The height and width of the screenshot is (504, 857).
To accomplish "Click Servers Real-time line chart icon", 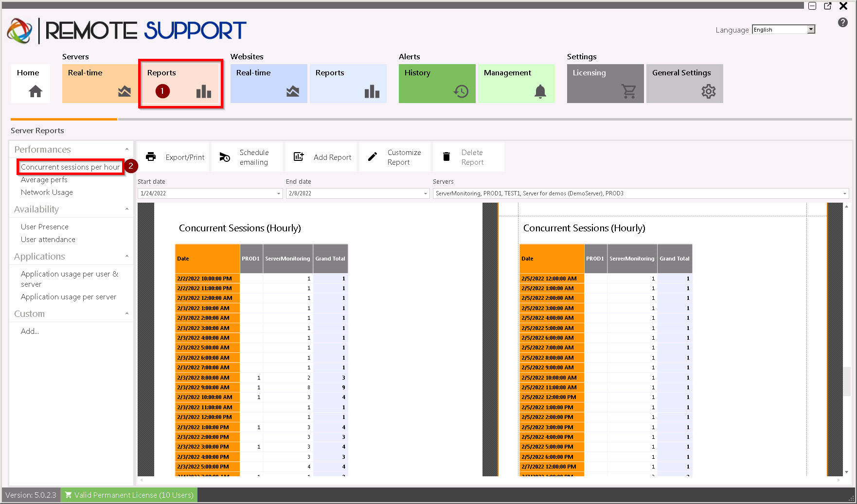I will (x=125, y=91).
